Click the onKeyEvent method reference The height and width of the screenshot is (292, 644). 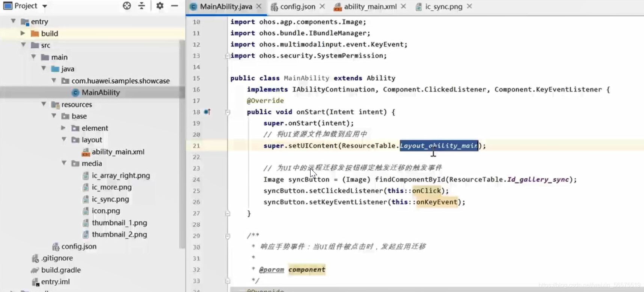coord(437,202)
